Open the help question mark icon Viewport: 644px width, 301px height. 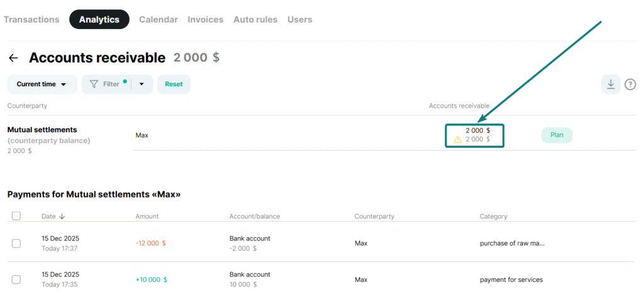(630, 84)
